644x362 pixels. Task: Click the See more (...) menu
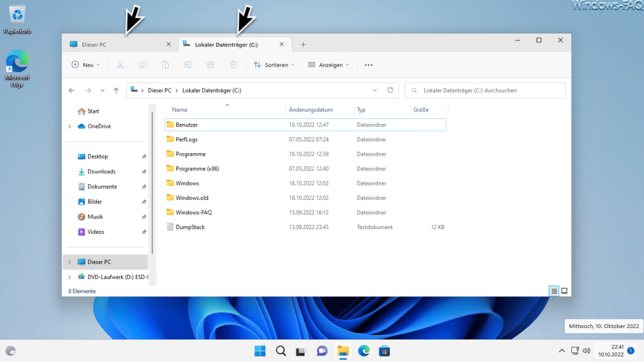click(x=368, y=64)
